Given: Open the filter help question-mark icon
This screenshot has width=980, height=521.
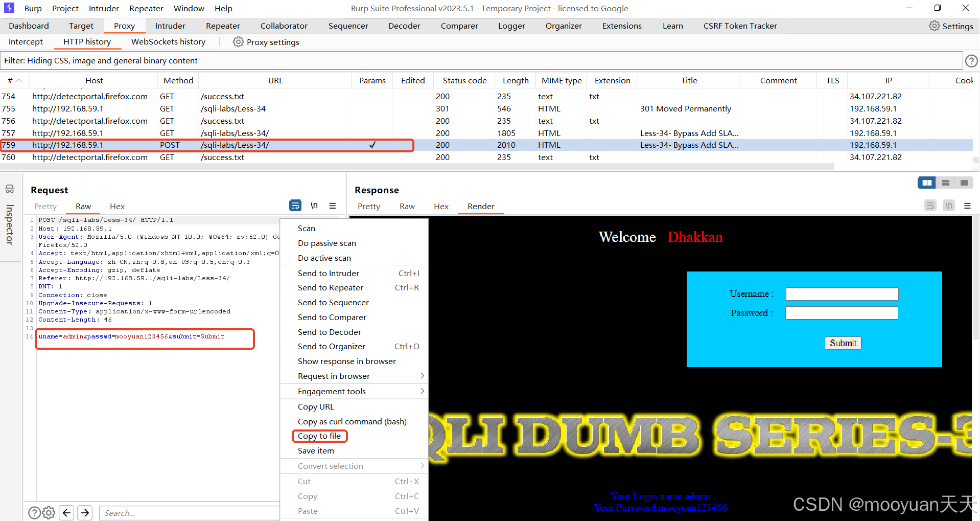Looking at the screenshot, I should click(971, 61).
